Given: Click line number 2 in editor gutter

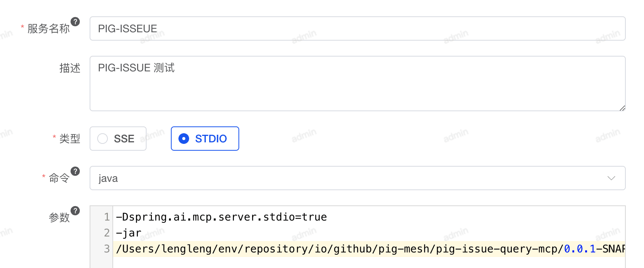Looking at the screenshot, I should point(107,233).
